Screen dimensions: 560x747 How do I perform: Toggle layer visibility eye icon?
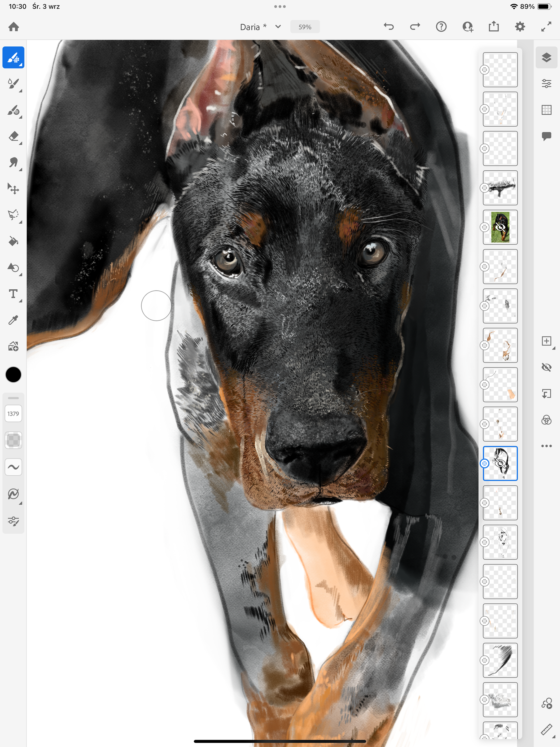pos(546,367)
